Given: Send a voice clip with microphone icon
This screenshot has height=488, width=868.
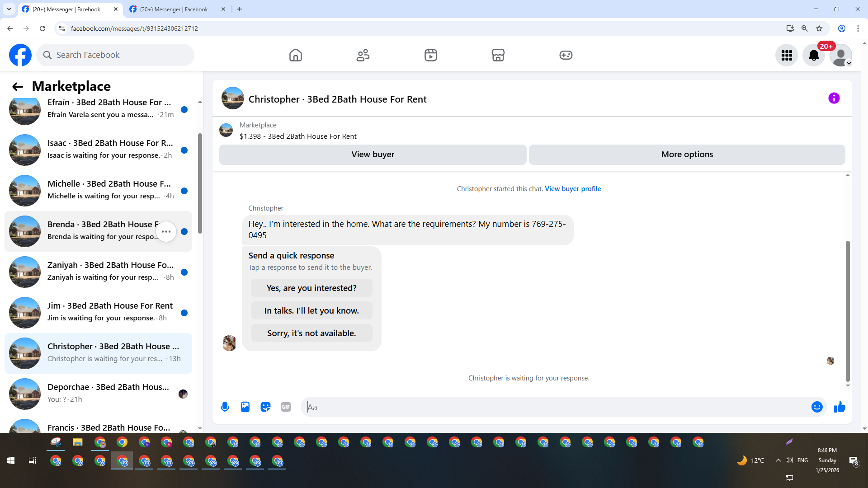Looking at the screenshot, I should click(225, 407).
